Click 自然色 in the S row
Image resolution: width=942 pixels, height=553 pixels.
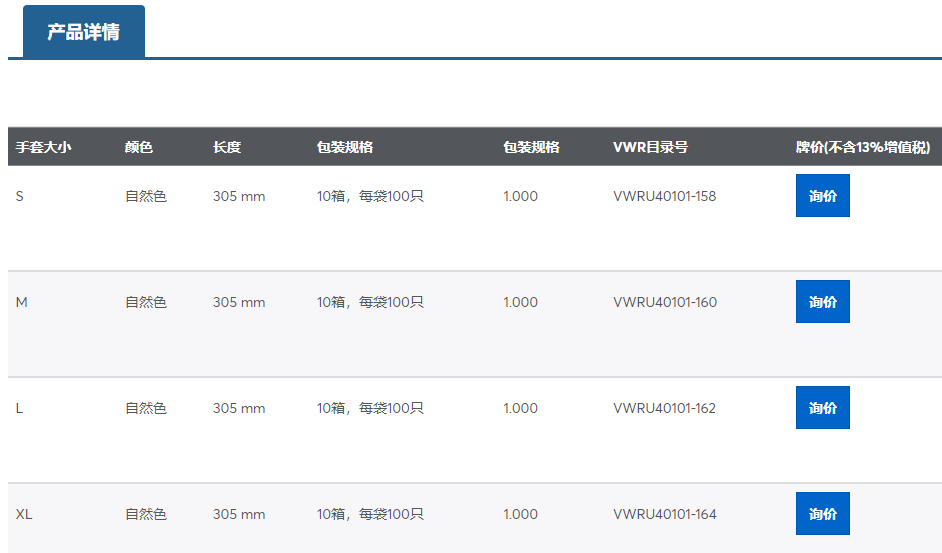(x=145, y=196)
